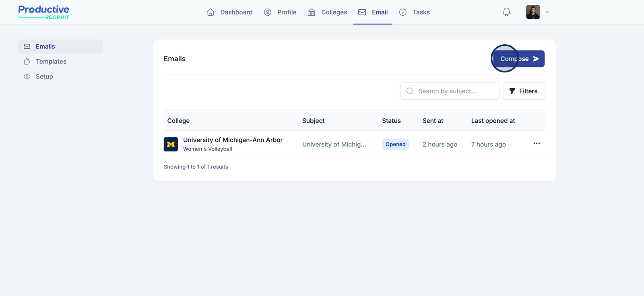Open the Profile tab
Viewport: 644px width, 296px height.
pyautogui.click(x=280, y=12)
